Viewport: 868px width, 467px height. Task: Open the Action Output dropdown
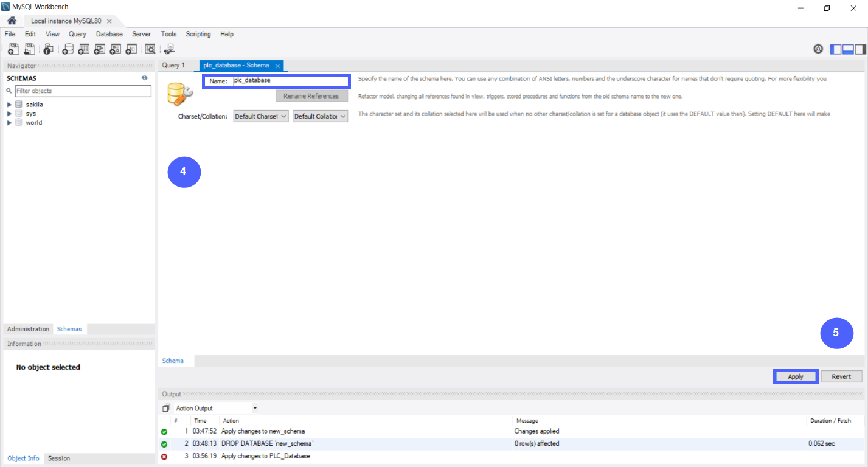[255, 407]
